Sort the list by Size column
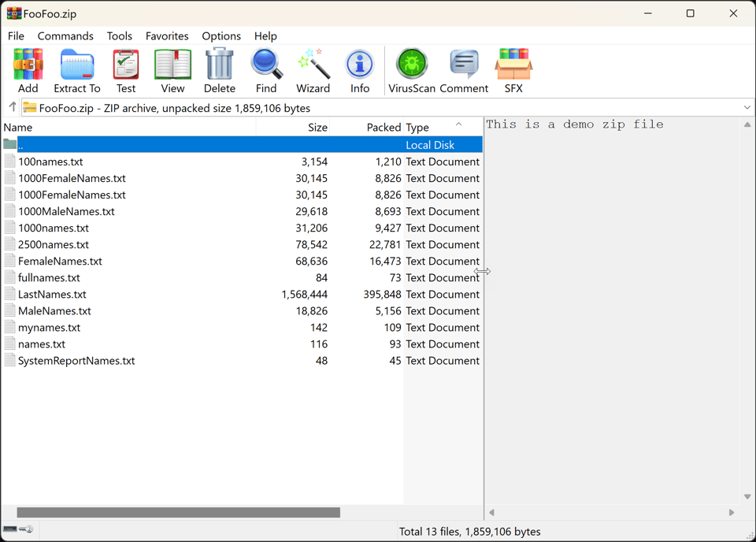The image size is (756, 542). click(x=293, y=128)
